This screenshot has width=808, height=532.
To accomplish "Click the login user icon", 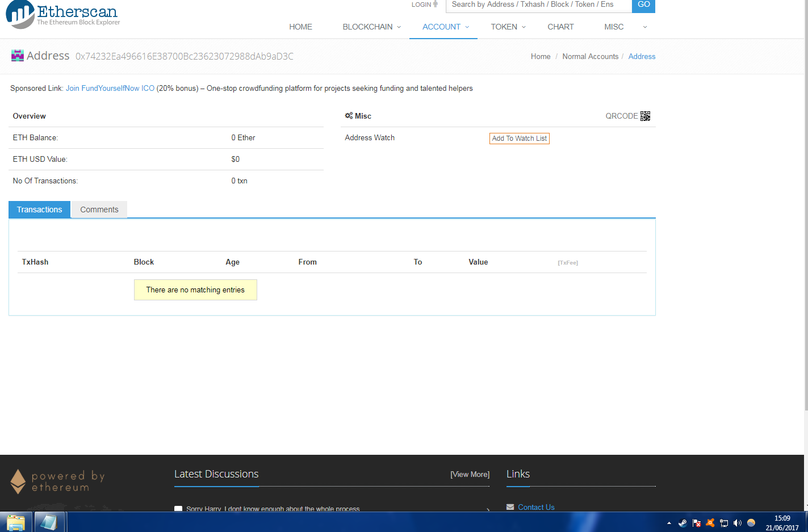I will pyautogui.click(x=436, y=4).
